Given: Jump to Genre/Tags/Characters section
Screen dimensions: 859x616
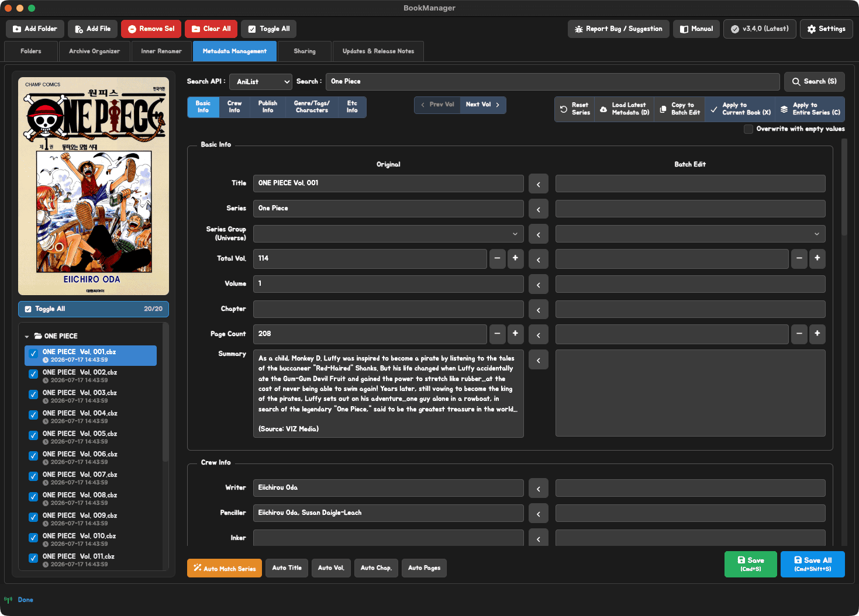Looking at the screenshot, I should click(x=312, y=107).
